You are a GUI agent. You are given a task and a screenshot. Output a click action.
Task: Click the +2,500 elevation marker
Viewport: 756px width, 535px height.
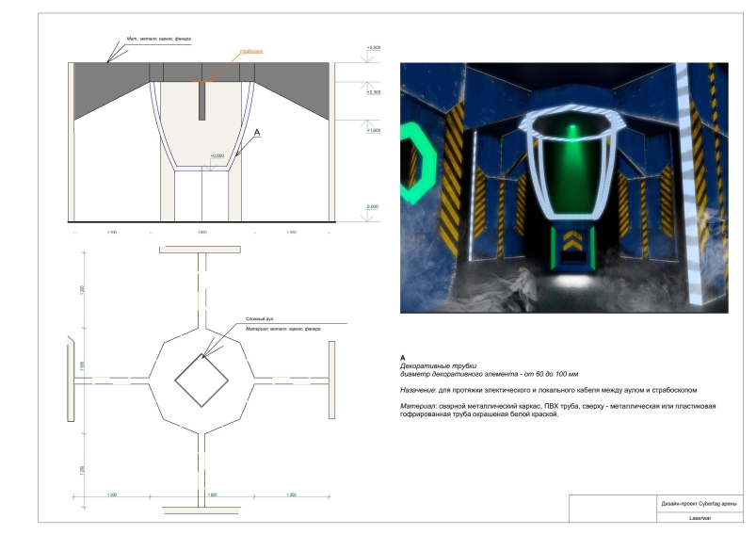coord(374,46)
